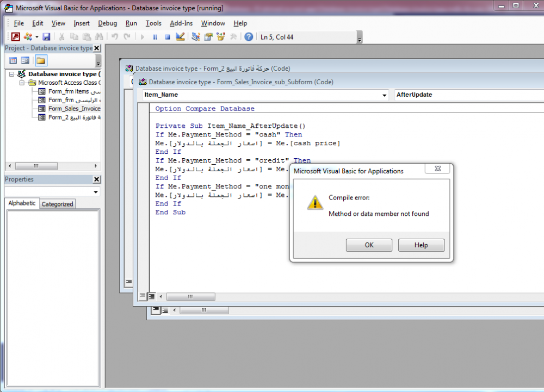The height and width of the screenshot is (392, 544).
Task: Open the Properties object dropdown
Action: coord(96,192)
